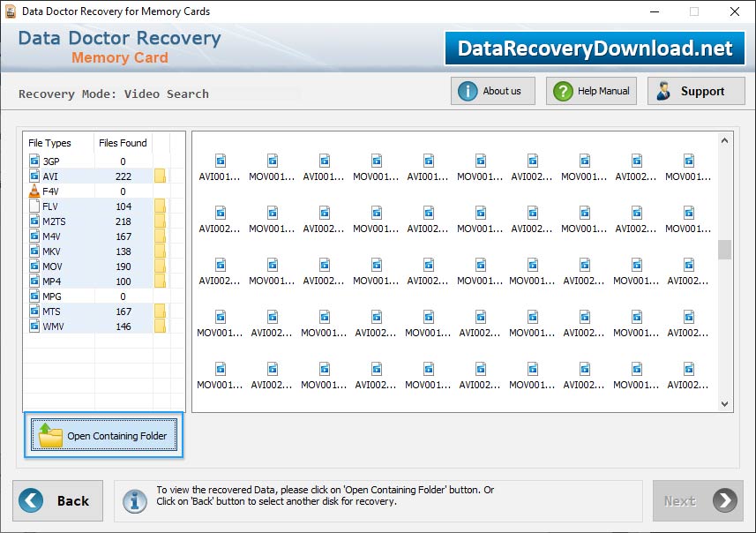Click the M2TS files found count 218
Screen dimensions: 756x533
(x=124, y=221)
